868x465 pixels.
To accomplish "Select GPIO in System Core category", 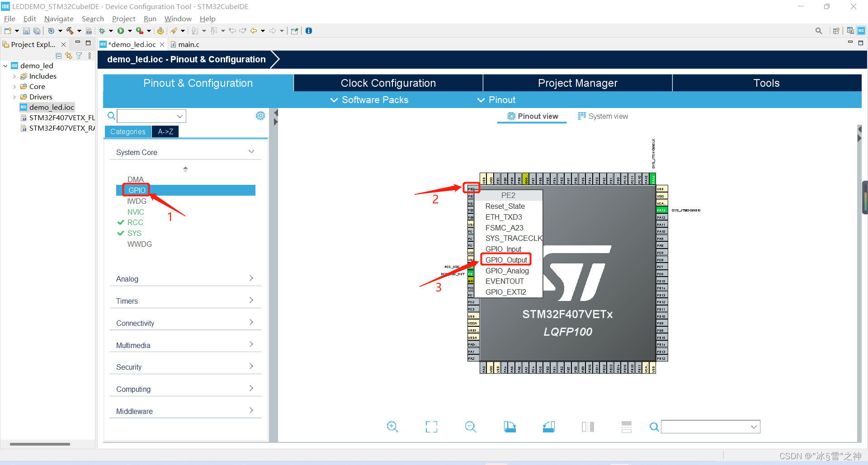I will pyautogui.click(x=136, y=190).
